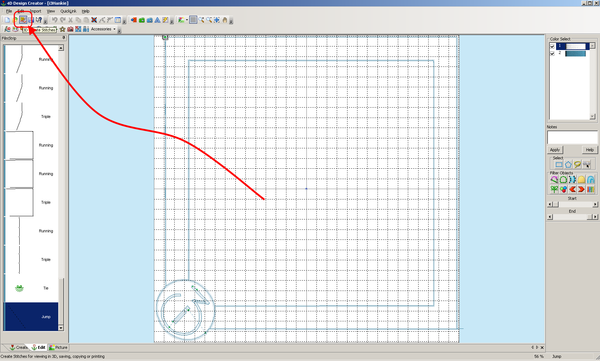Uncheck color 1 checkbox in Color Select
Viewport: 600px width, 361px height.
552,46
